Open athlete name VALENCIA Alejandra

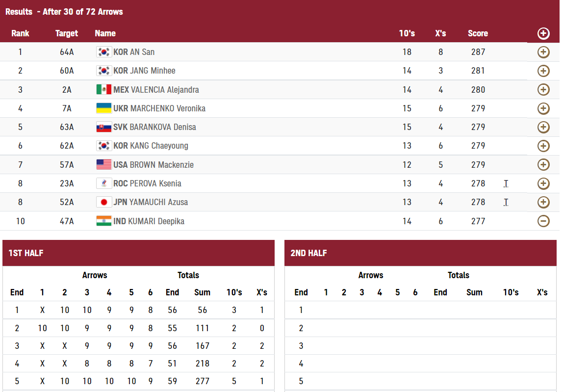[165, 89]
